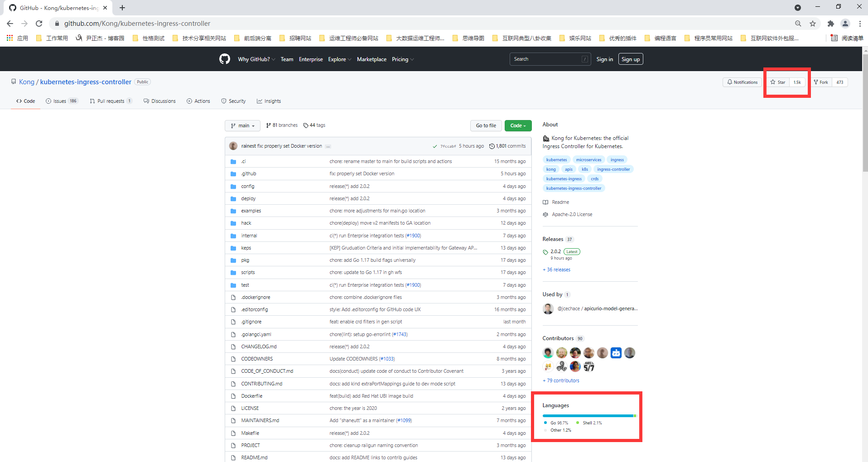Open the + 36 releases link
Viewport: 868px width, 462px height.
tap(556, 270)
